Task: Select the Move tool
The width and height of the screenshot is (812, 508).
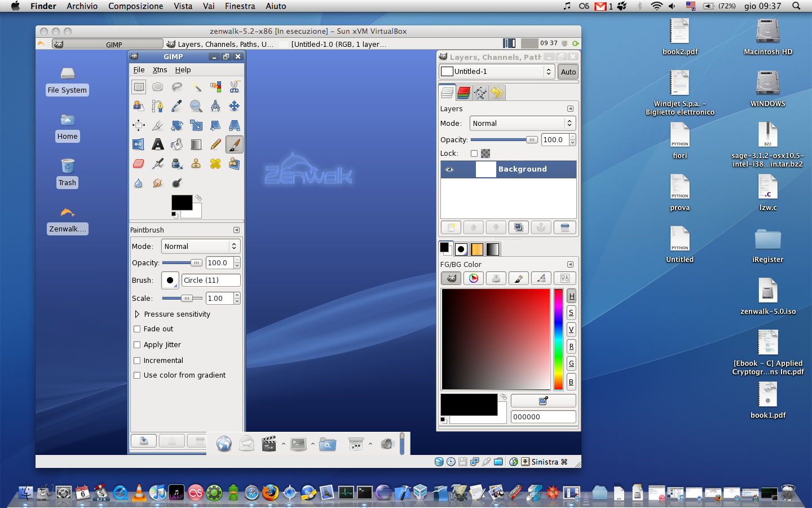Action: tap(234, 106)
